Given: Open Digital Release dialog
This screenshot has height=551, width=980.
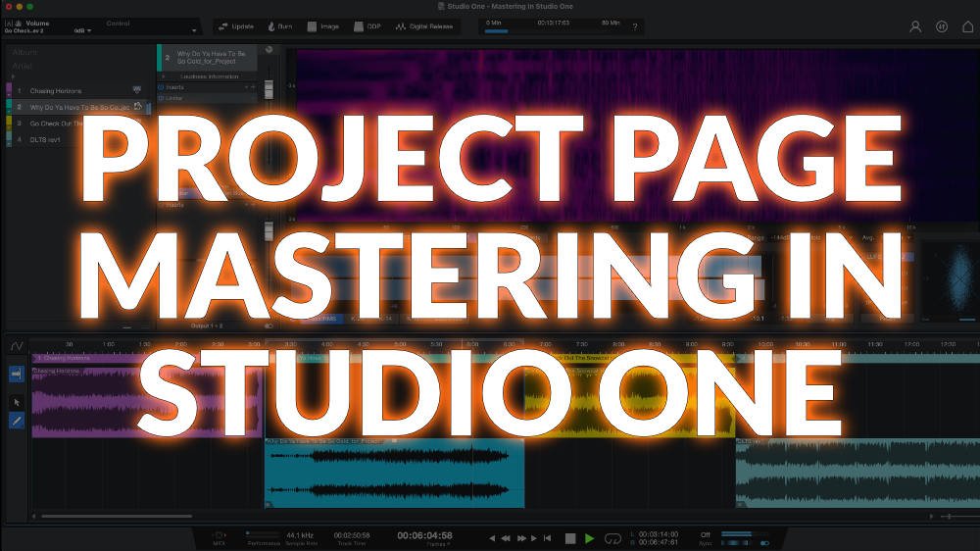Looking at the screenshot, I should click(424, 26).
